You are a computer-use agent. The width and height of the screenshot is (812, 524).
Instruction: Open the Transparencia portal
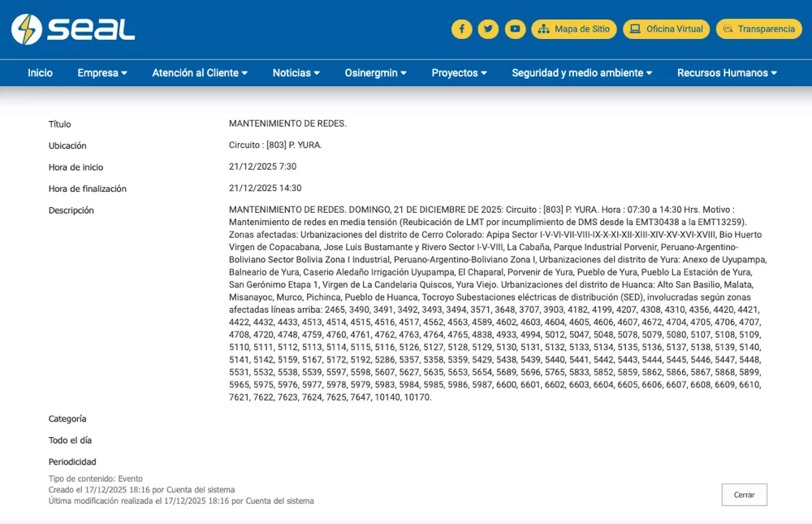[758, 29]
